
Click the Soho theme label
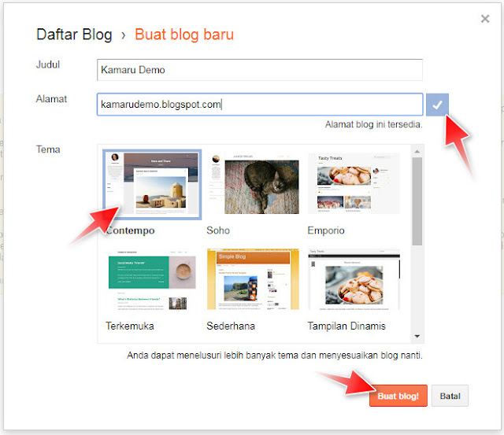point(218,230)
